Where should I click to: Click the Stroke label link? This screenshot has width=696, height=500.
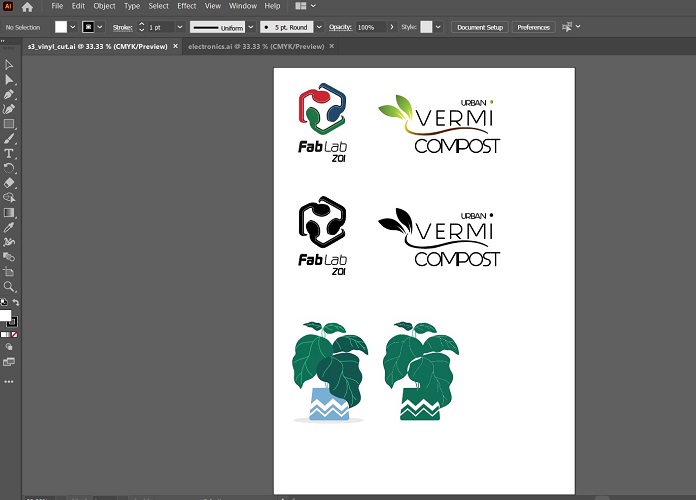(123, 28)
